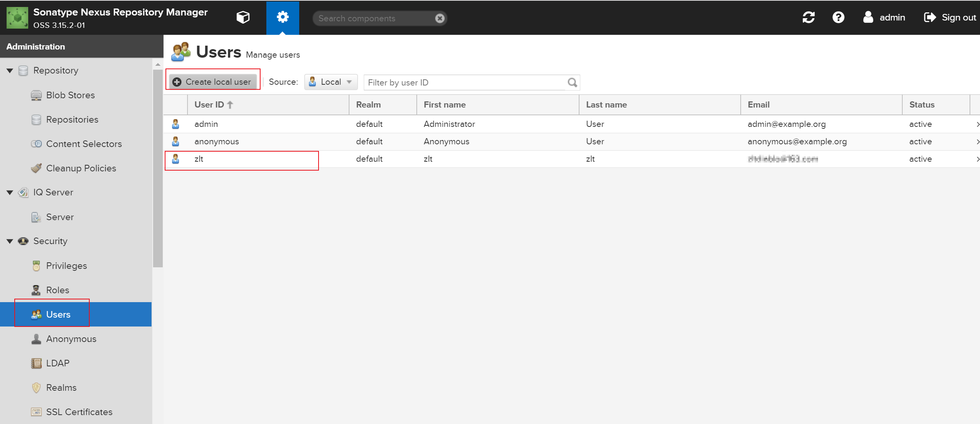
Task: Sort by User ID column arrow
Action: coord(230,105)
